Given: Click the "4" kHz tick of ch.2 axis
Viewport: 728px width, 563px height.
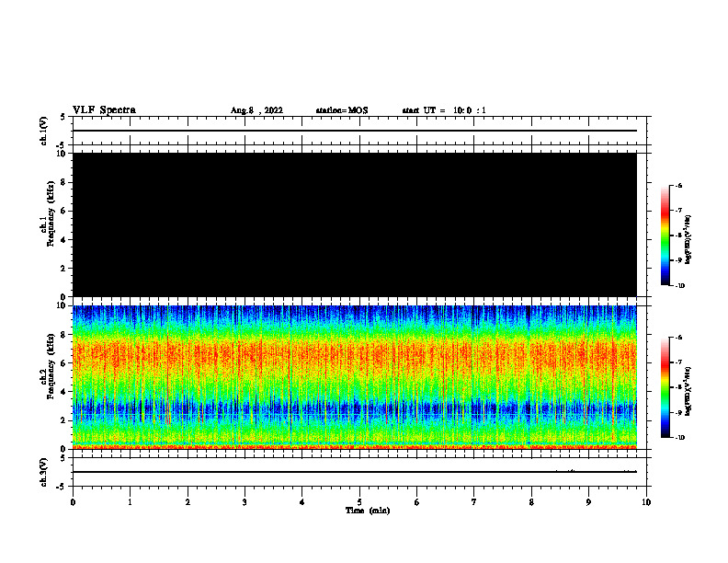Looking at the screenshot, I should click(63, 392).
